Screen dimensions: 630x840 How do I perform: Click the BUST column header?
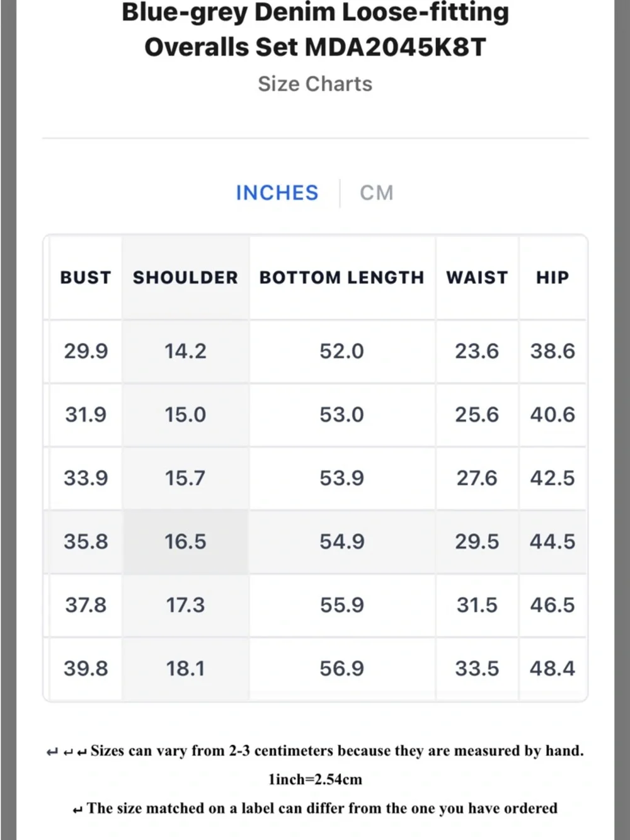(x=86, y=278)
